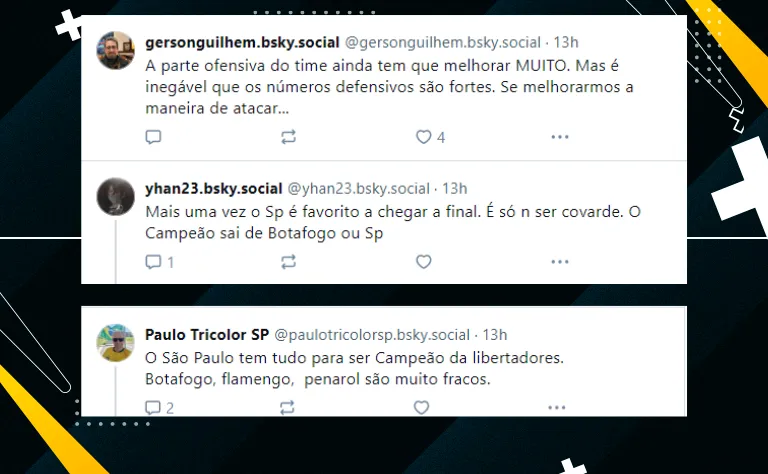The image size is (768, 474).
Task: Repost Paulo Tricolor SP's post
Action: pos(287,407)
